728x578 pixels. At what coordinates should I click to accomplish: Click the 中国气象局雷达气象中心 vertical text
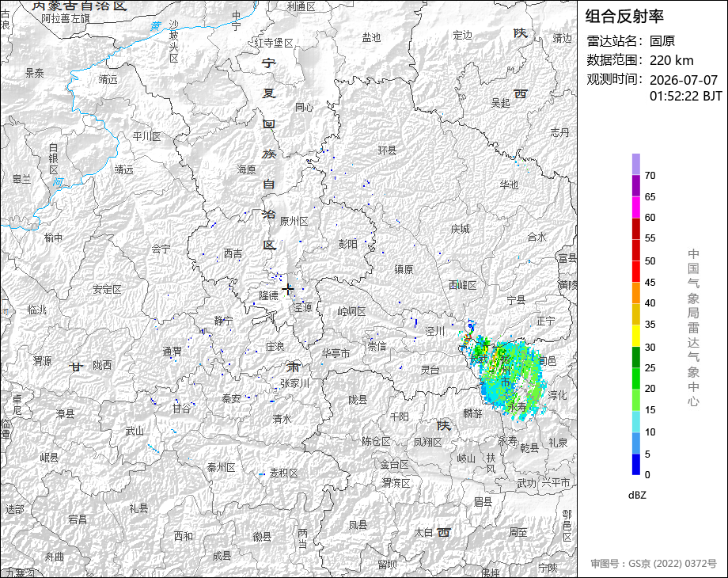coord(693,328)
